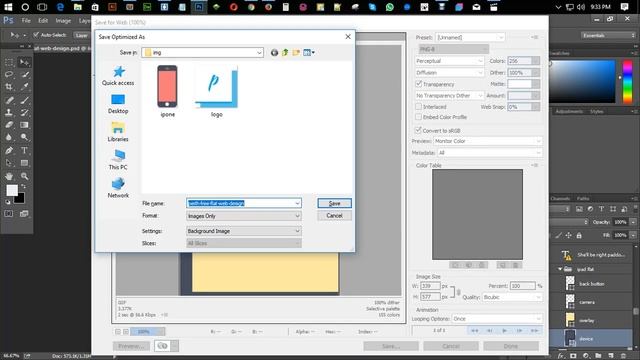640x360 pixels.
Task: Click Done in Save for Web window
Action: tap(511, 346)
